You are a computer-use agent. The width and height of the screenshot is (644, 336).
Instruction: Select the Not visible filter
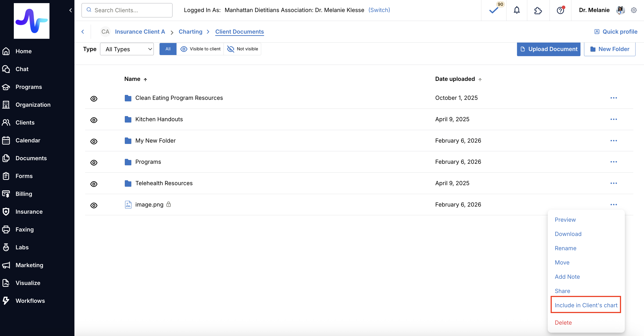pyautogui.click(x=242, y=49)
